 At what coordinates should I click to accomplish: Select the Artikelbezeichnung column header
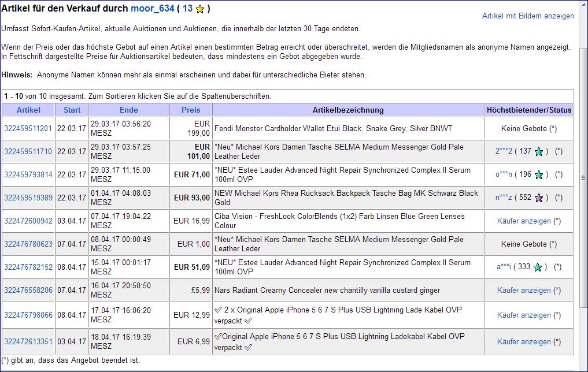[348, 110]
